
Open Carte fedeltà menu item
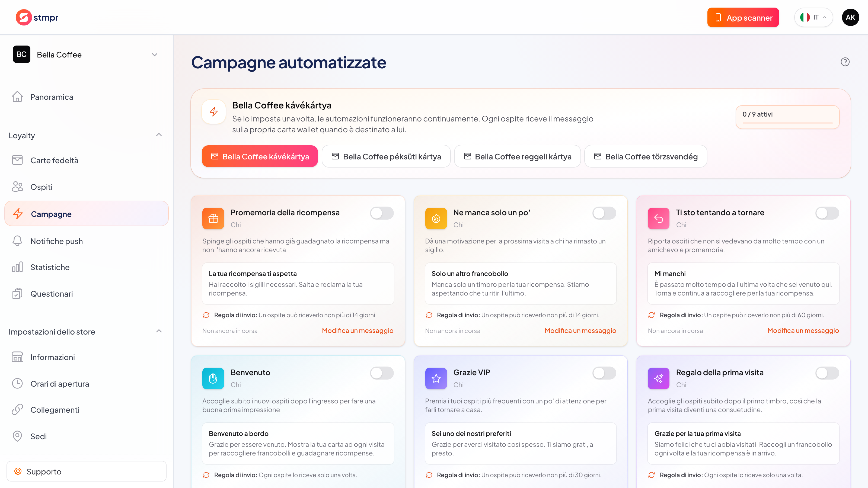pos(86,160)
